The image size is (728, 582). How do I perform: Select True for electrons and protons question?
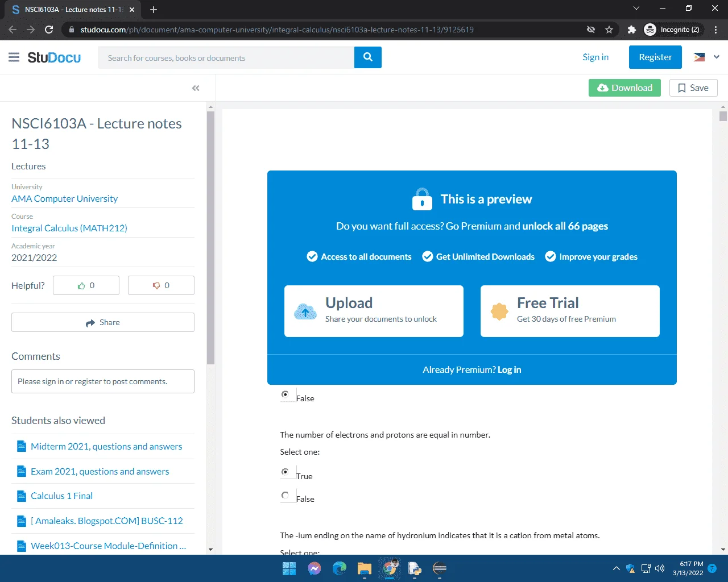tap(286, 472)
